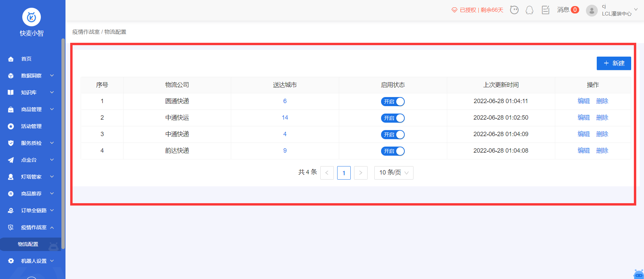
Task: Click the 活动管理 star icon
Action: [x=11, y=126]
